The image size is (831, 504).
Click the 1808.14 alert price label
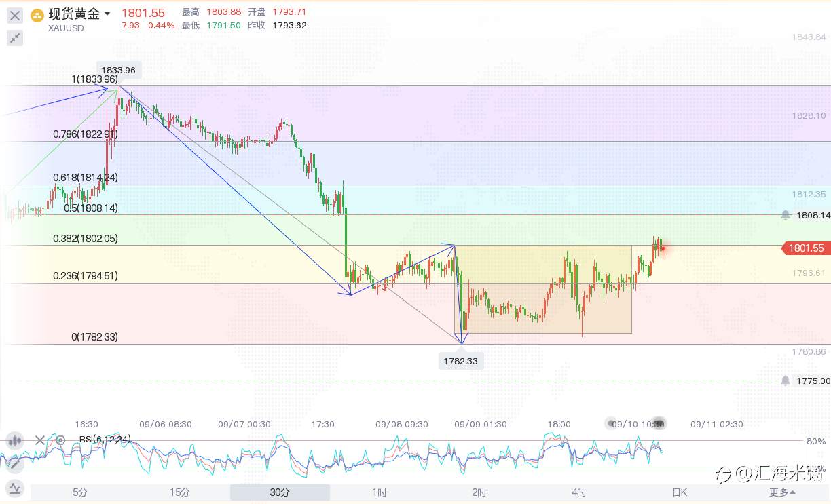point(813,216)
